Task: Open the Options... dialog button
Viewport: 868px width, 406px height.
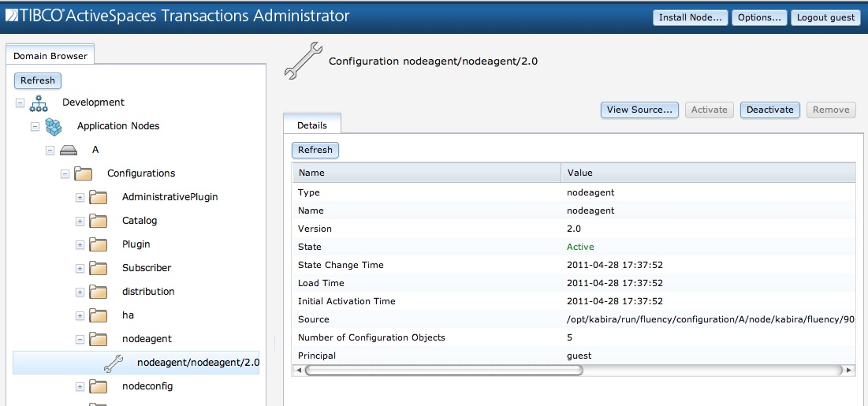Action: tap(759, 17)
